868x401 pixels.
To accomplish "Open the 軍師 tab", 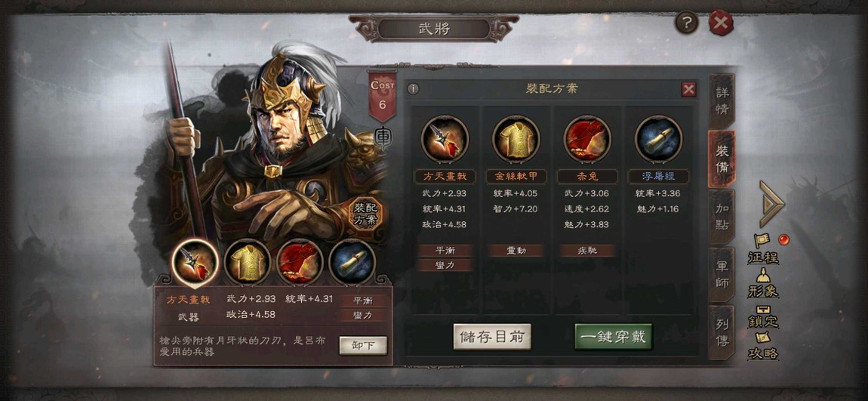I will [722, 274].
